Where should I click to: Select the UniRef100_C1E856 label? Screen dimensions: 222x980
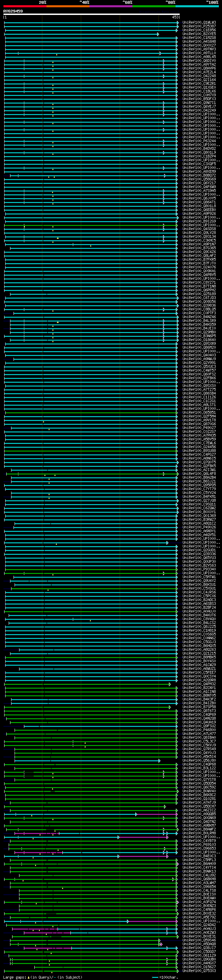coord(199,30)
